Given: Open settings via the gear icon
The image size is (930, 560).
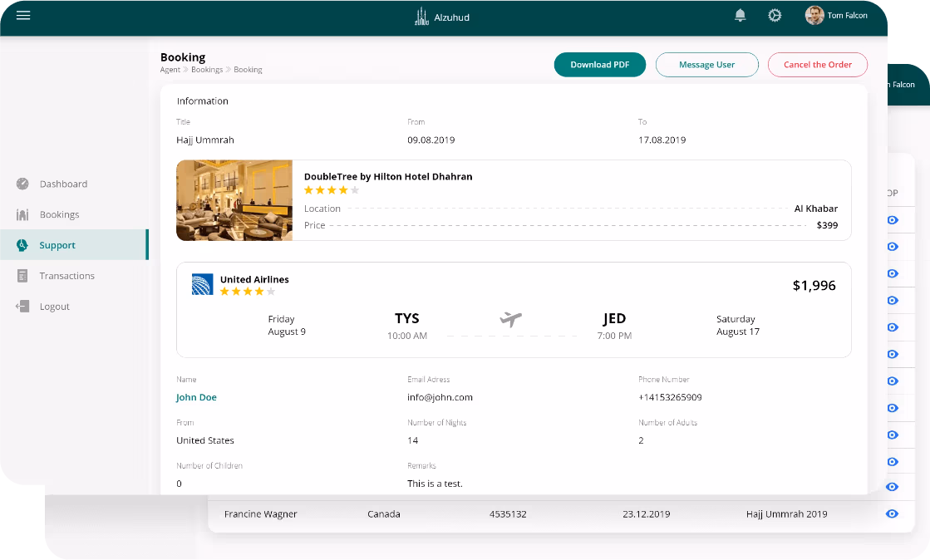Looking at the screenshot, I should click(775, 16).
